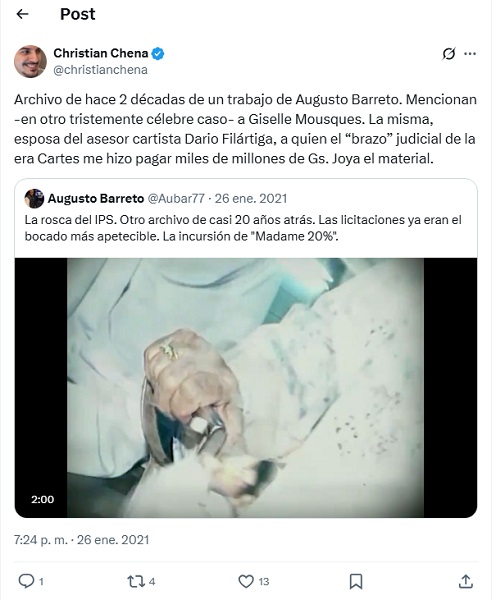Open the quoted post text about IPS
Viewport: 496px width, 600px height.
coord(243,228)
